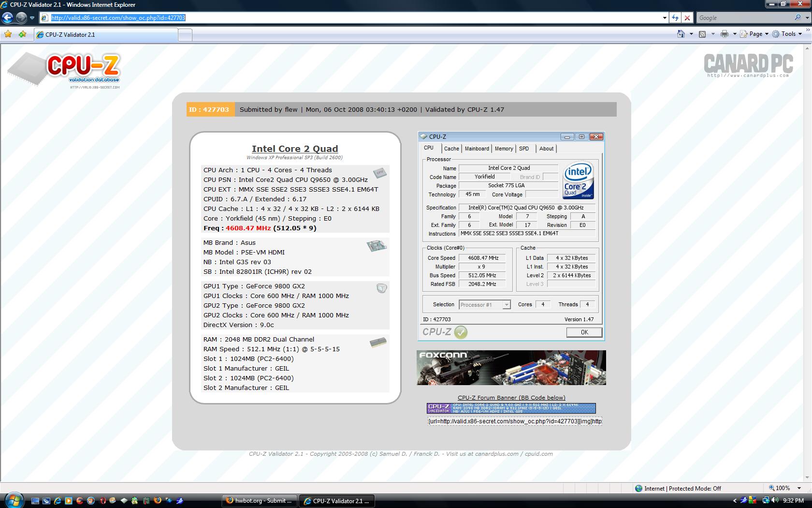Click the SPD tab in CPU-Z image
This screenshot has width=812, height=508.
pos(524,149)
